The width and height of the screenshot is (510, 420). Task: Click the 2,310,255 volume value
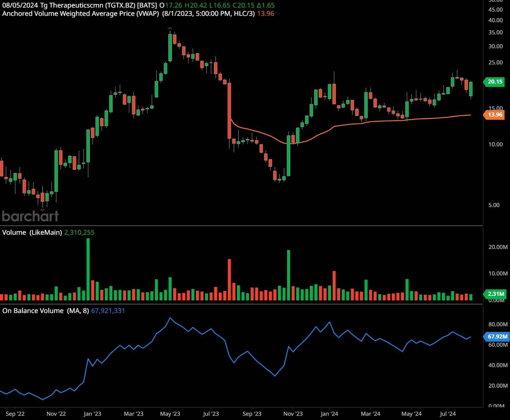[79, 232]
